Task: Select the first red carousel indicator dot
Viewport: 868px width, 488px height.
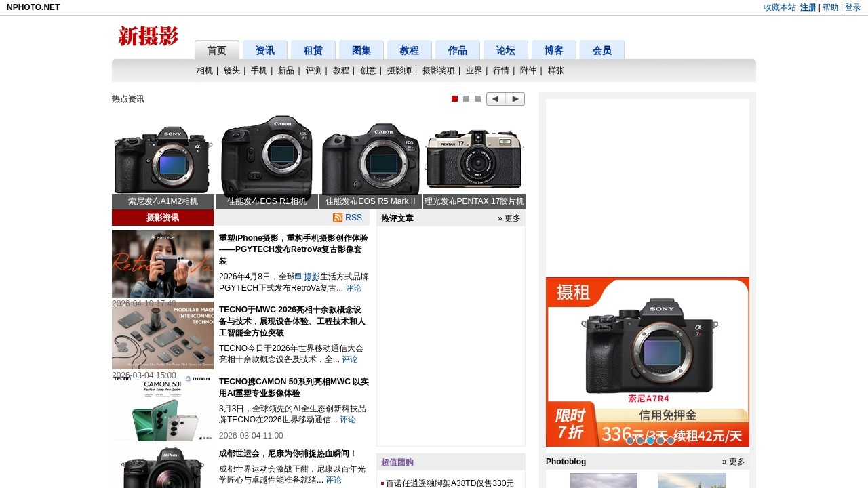Action: pyautogui.click(x=455, y=99)
